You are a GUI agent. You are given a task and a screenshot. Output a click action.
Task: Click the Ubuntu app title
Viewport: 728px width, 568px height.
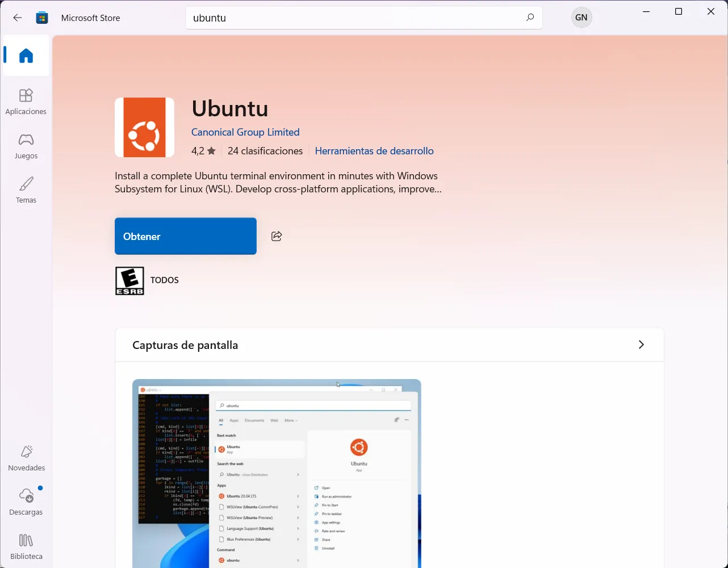tap(230, 108)
